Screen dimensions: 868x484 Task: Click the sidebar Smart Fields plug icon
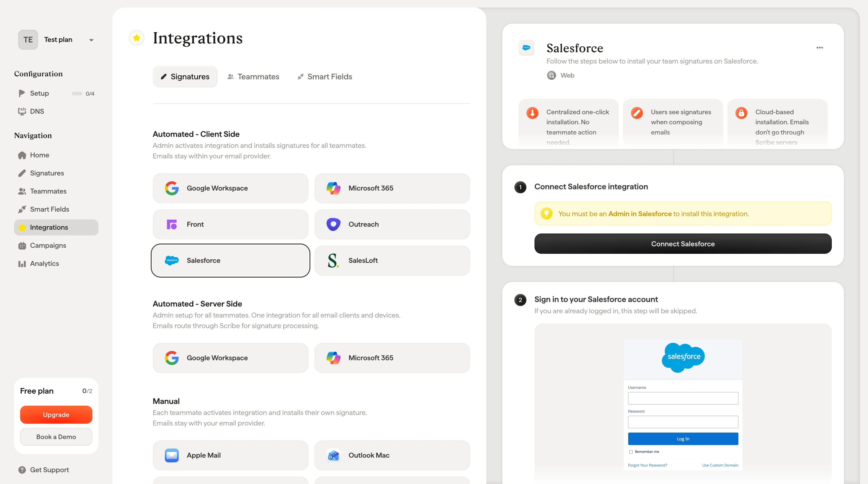(x=22, y=209)
